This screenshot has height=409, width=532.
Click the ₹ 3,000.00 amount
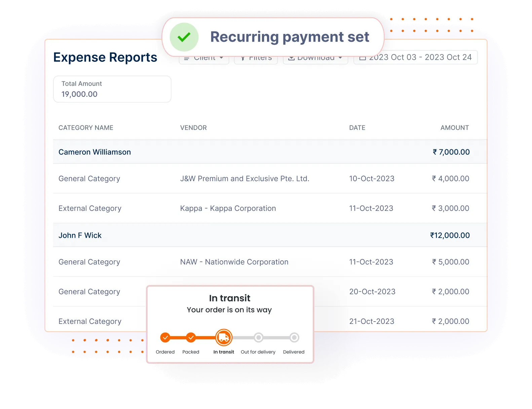click(450, 208)
